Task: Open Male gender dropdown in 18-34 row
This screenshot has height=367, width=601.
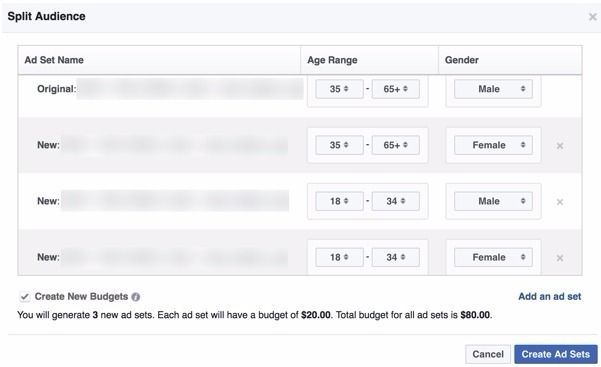Action: (493, 201)
